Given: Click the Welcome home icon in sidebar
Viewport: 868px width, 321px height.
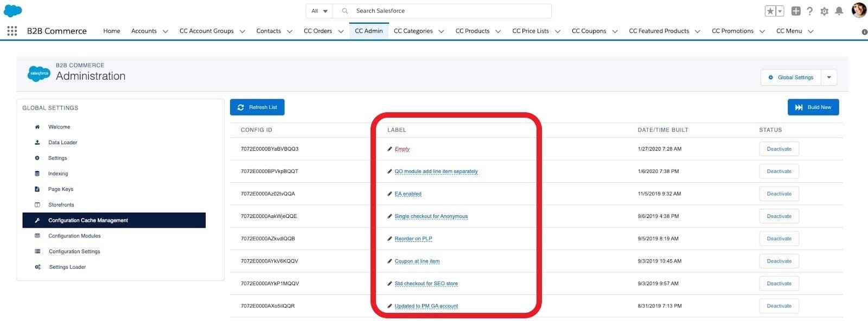Looking at the screenshot, I should coord(37,127).
